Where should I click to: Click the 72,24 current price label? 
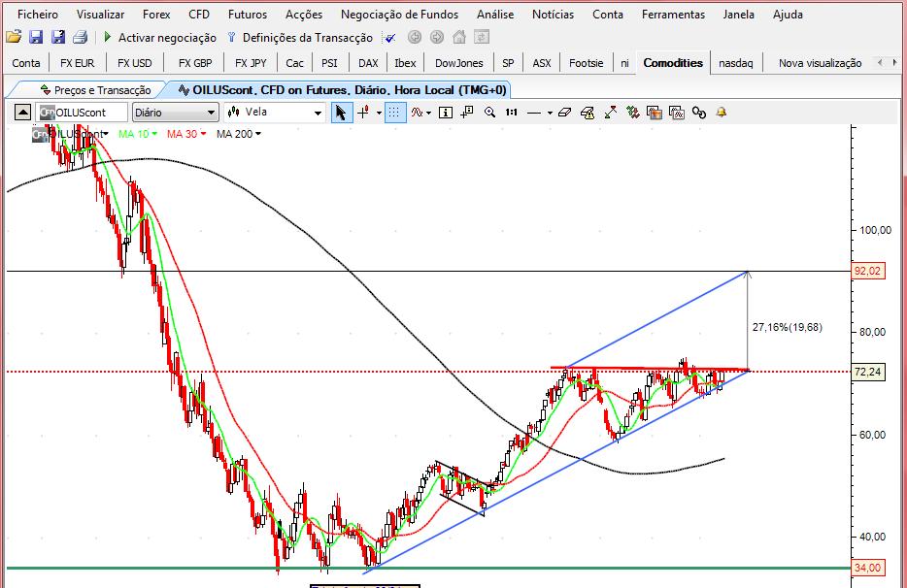(868, 372)
